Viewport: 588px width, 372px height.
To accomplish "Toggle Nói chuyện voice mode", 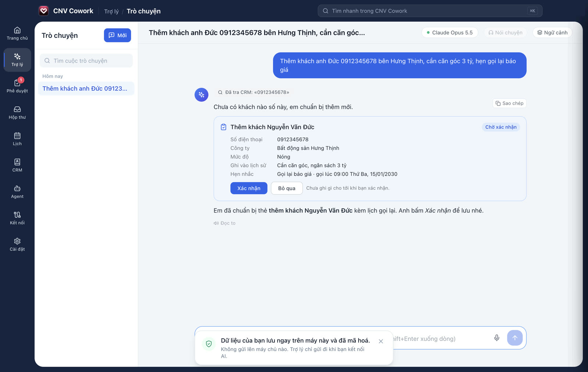I will (505, 33).
